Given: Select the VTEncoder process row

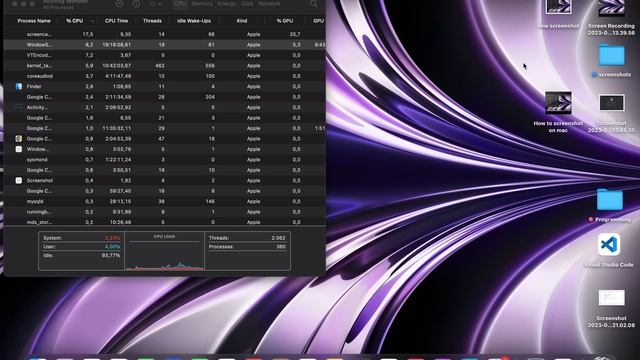Looking at the screenshot, I should [x=164, y=55].
